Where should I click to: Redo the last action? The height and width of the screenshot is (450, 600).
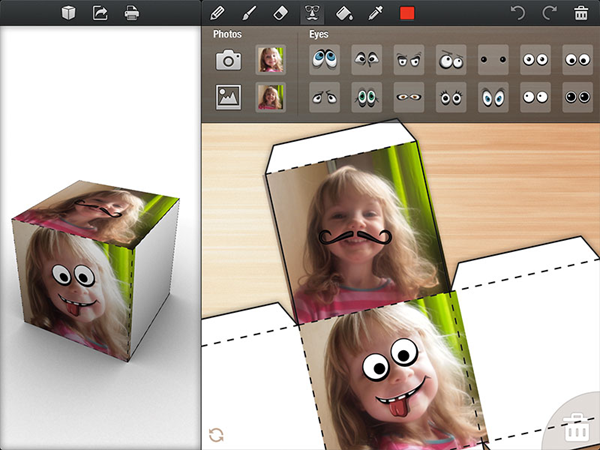[x=549, y=13]
